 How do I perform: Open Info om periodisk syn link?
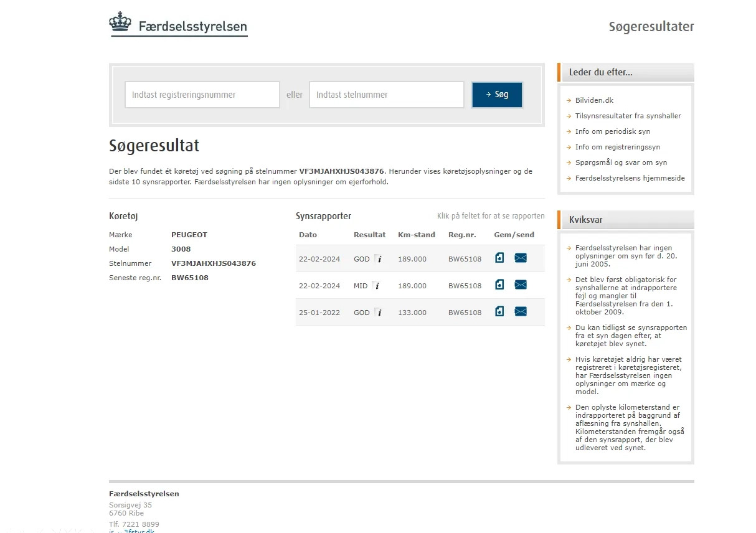pyautogui.click(x=613, y=131)
